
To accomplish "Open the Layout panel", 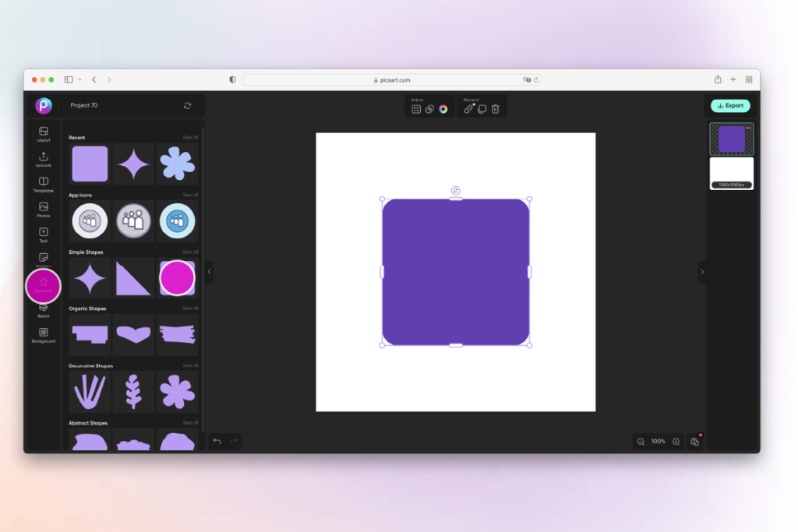I will [x=43, y=134].
